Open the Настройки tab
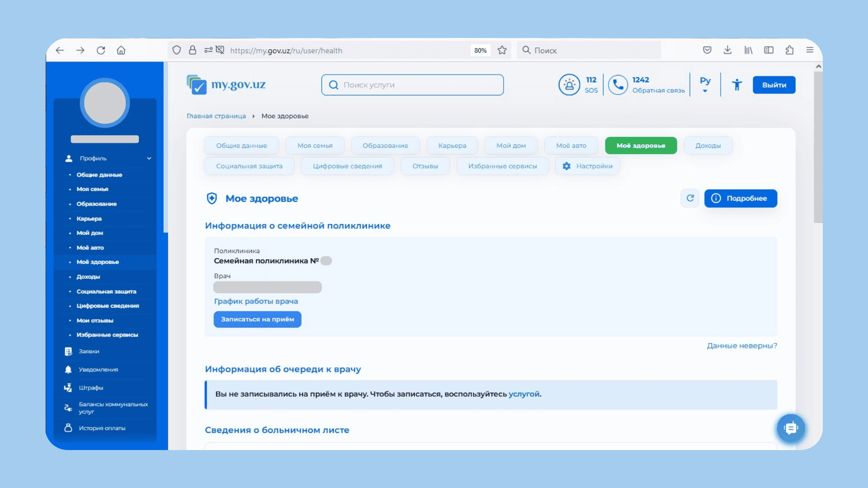The width and height of the screenshot is (868, 488). pos(587,166)
